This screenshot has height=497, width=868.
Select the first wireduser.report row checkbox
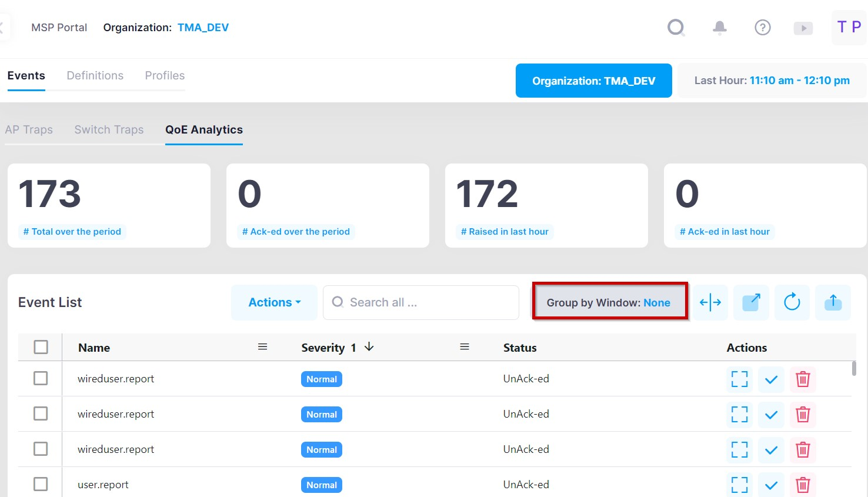[41, 378]
